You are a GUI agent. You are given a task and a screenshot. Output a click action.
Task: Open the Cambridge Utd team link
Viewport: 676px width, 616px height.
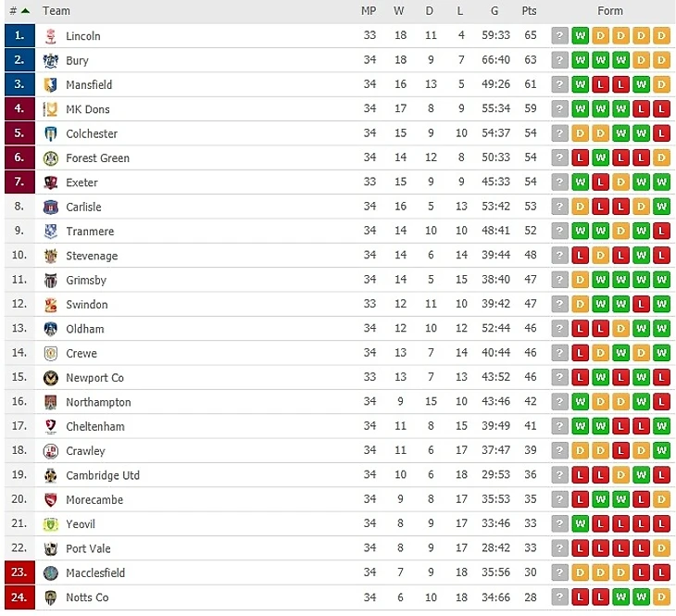click(x=103, y=475)
